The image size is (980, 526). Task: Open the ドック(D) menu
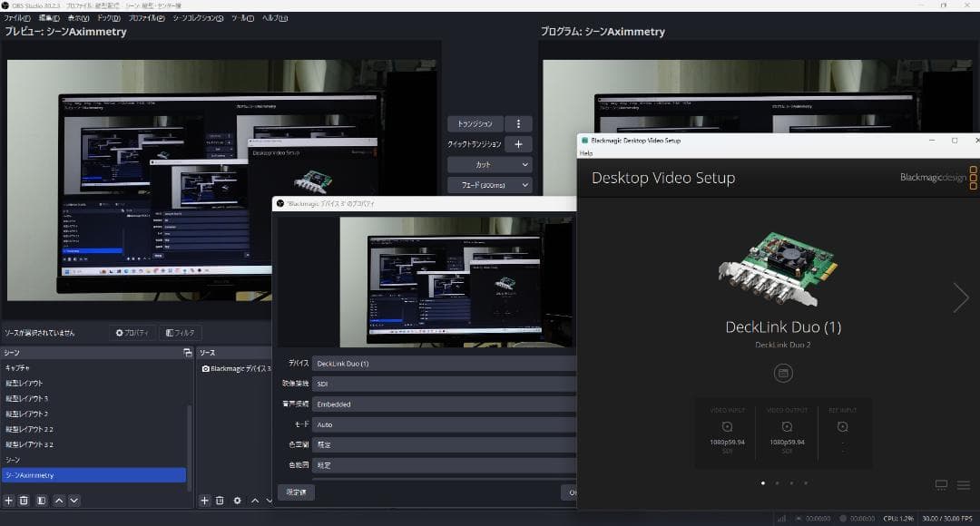coord(109,18)
